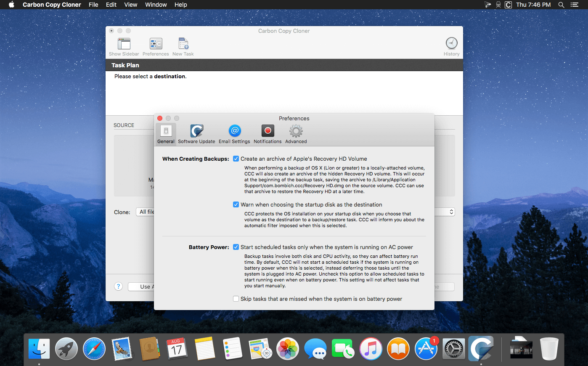Open the dropdown stepper at right edge
Viewport: 588px width, 366px height.
[451, 212]
